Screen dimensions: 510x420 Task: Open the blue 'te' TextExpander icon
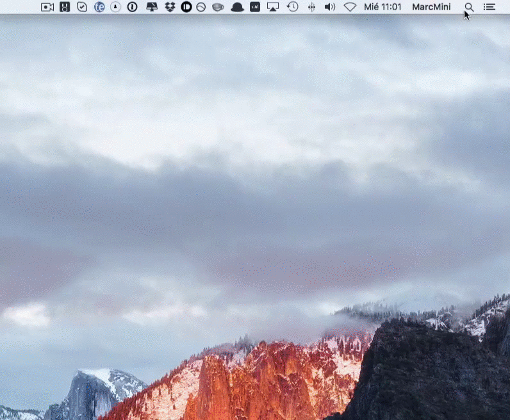pyautogui.click(x=99, y=7)
